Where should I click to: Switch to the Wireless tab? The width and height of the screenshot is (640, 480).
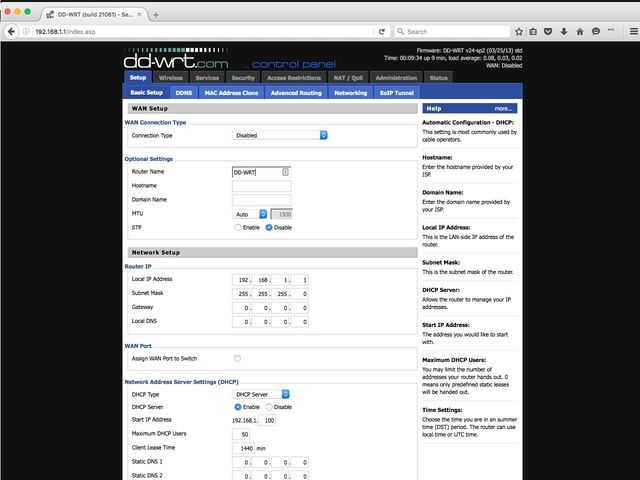pyautogui.click(x=171, y=78)
